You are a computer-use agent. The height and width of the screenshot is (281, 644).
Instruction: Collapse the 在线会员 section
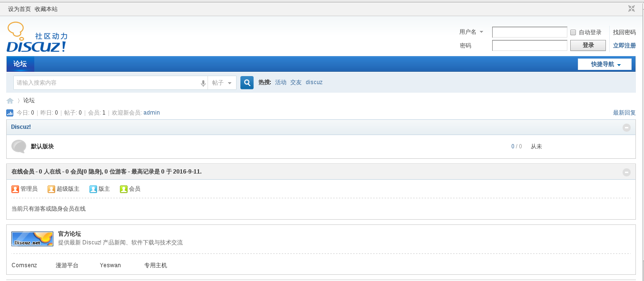pos(626,172)
